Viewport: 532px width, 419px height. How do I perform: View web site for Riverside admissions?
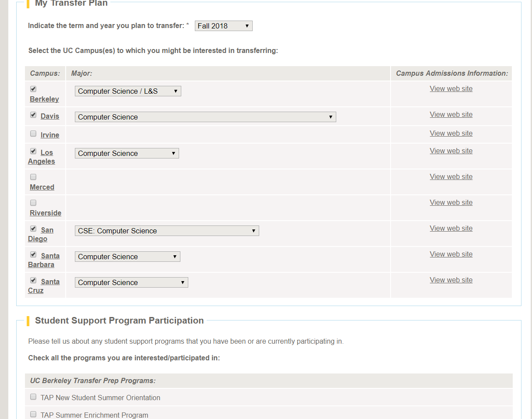[451, 202]
